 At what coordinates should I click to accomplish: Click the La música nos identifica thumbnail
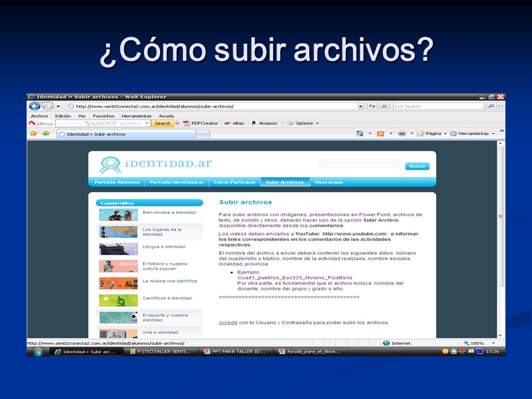click(x=119, y=283)
